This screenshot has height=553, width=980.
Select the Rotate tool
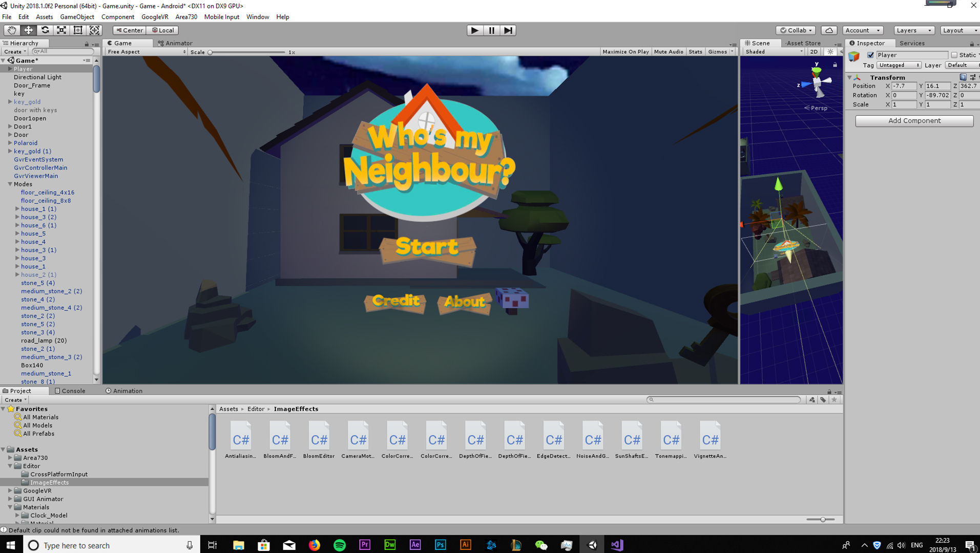pos(45,30)
